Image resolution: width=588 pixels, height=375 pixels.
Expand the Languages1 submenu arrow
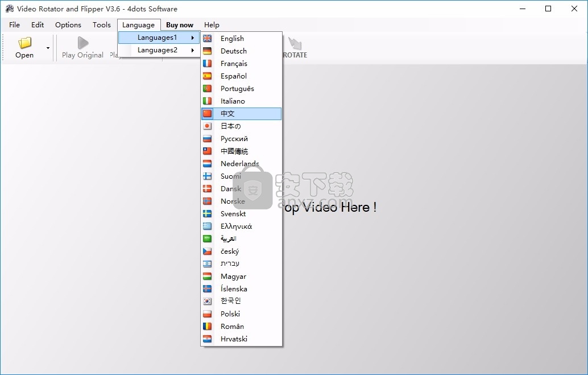pos(193,38)
